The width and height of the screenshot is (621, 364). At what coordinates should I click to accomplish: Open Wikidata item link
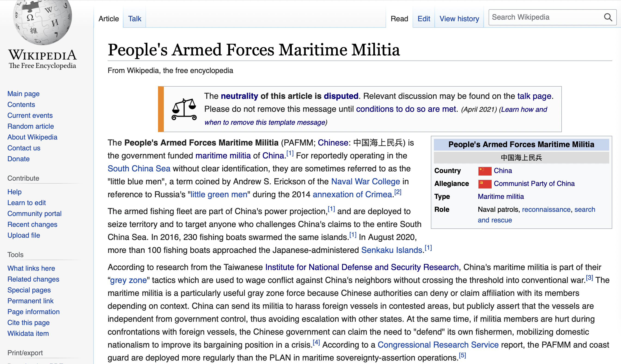coord(28,333)
